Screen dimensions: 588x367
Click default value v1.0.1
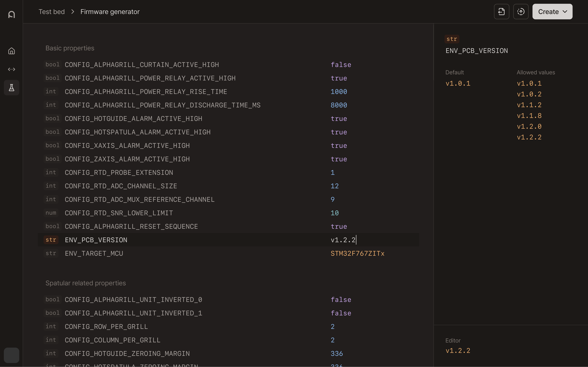tap(458, 84)
